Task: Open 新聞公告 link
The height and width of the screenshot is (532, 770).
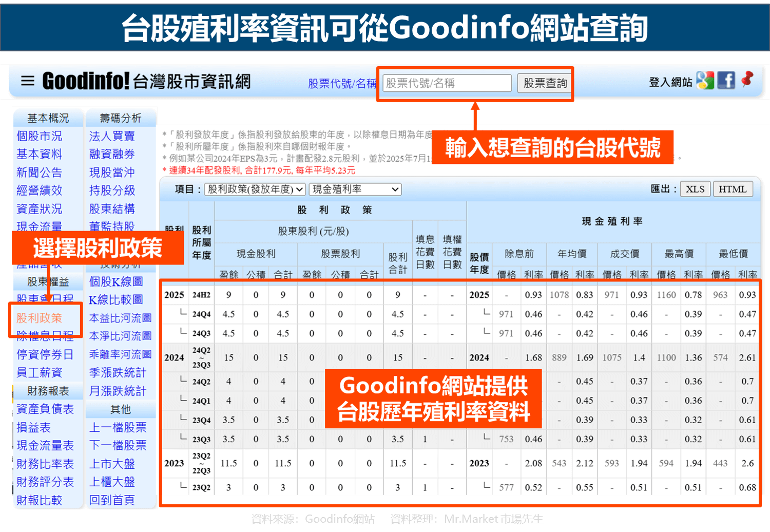Action: coord(39,173)
